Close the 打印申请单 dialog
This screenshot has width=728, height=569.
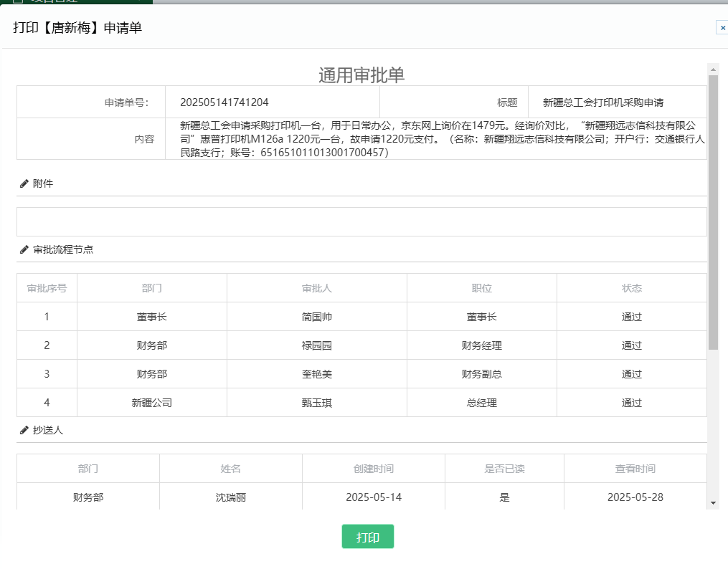tap(722, 27)
